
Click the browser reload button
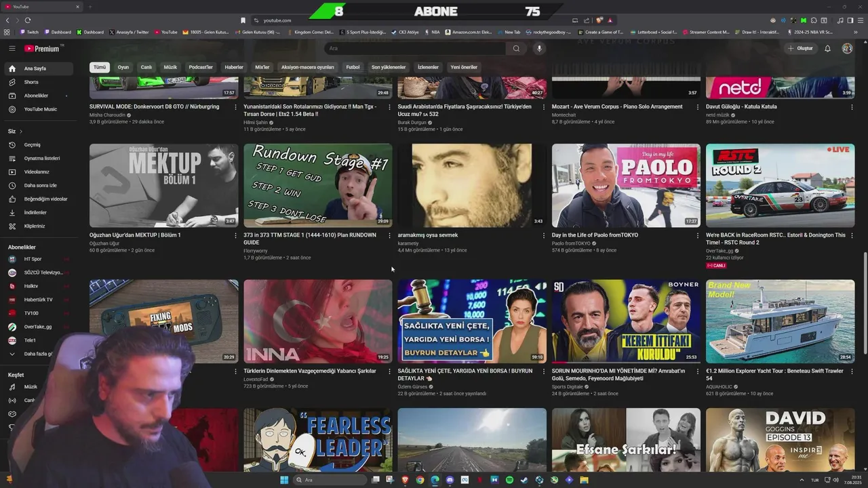tap(28, 20)
